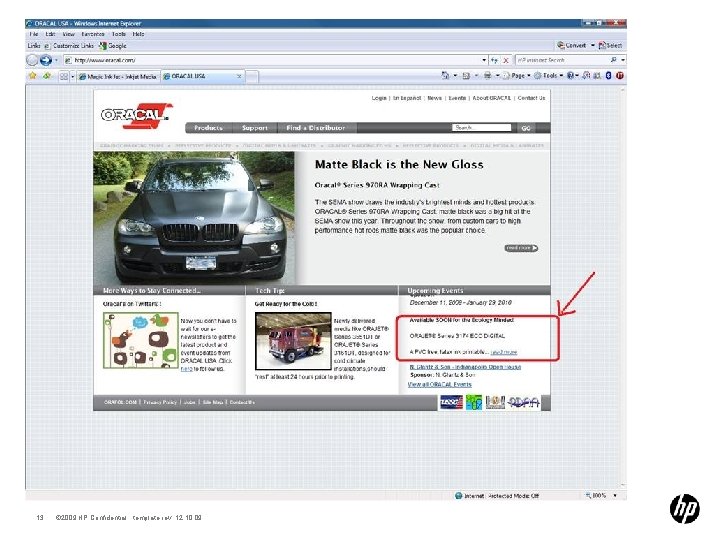This screenshot has height=540, width=720.
Task: Click the Help question mark icon
Action: (570, 75)
